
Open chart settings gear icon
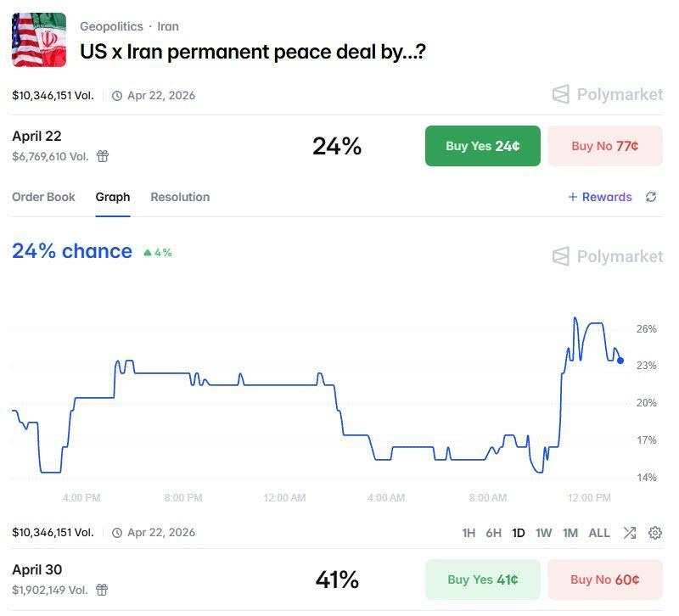pos(654,533)
